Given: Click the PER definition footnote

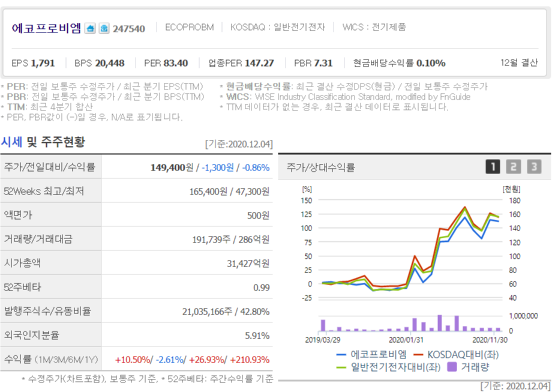Looking at the screenshot, I should pos(102,86).
